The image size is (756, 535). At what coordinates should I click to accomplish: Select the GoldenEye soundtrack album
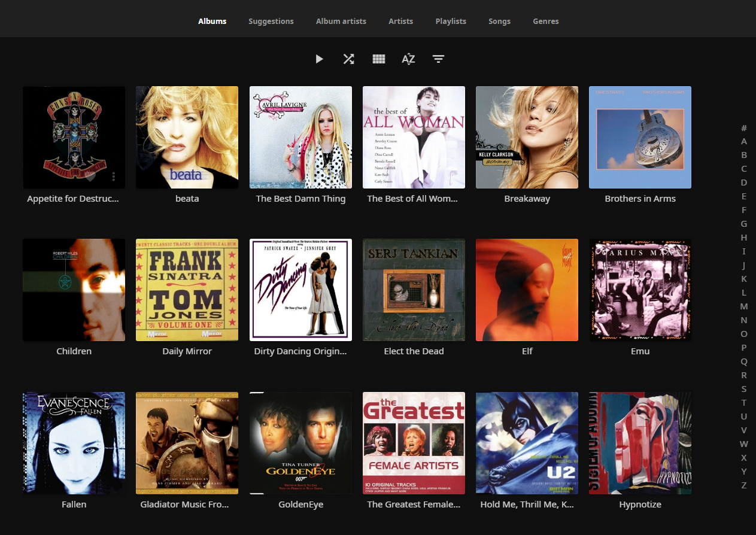pyautogui.click(x=300, y=443)
